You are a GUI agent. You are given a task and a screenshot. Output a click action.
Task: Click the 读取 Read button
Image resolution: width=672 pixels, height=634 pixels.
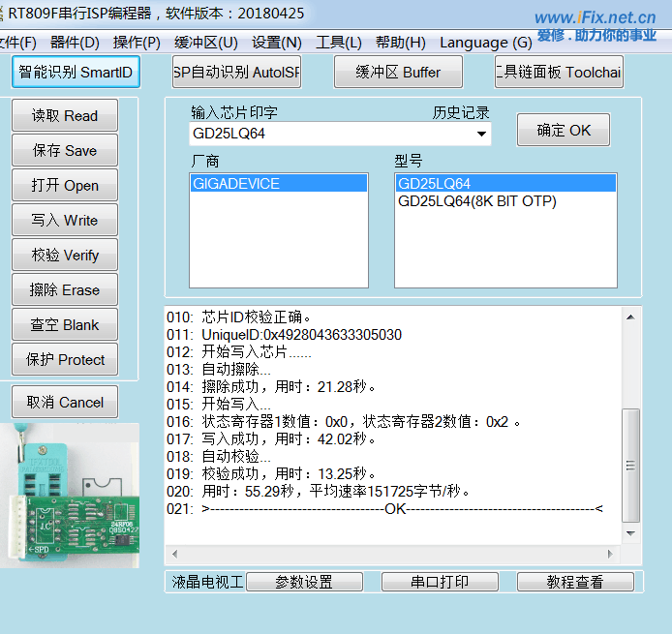pyautogui.click(x=65, y=115)
